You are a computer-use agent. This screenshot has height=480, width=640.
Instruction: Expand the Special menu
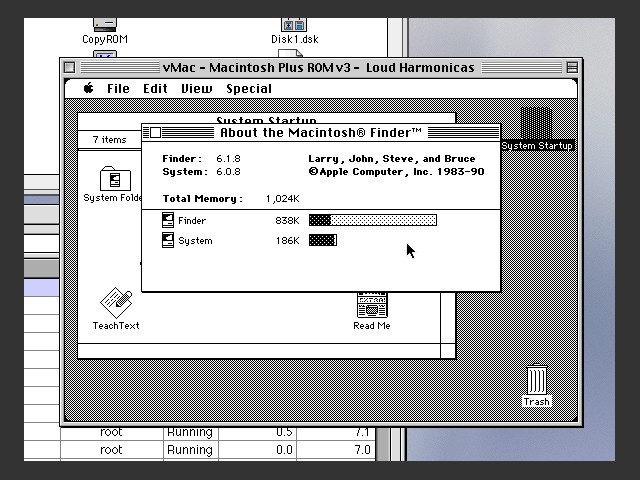pos(248,88)
